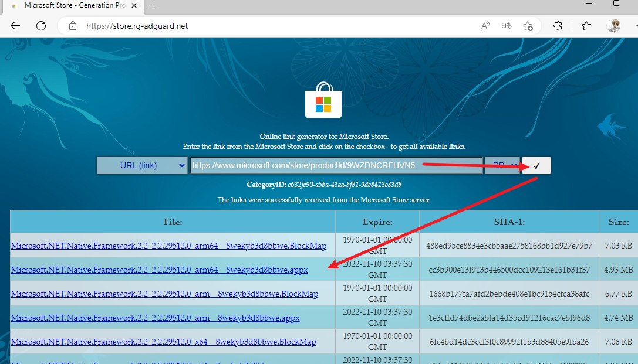The image size is (638, 364).
Task: Click the Microsoft Store logo
Action: click(x=323, y=100)
